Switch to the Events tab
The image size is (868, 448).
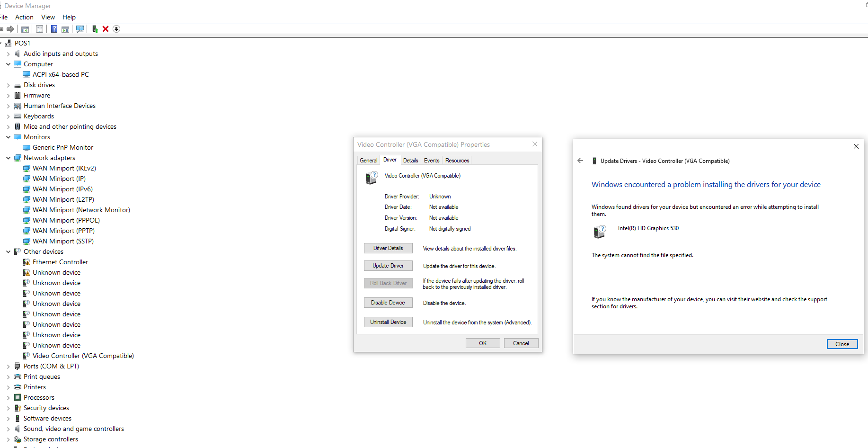pyautogui.click(x=431, y=161)
